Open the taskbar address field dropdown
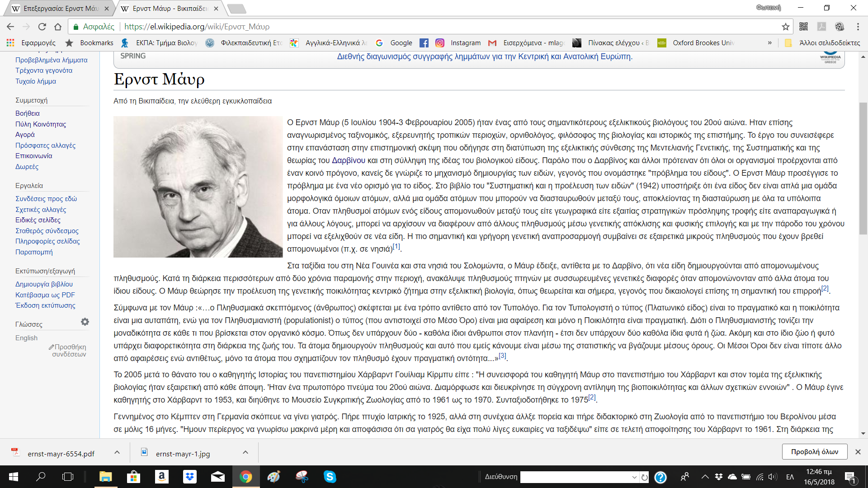The width and height of the screenshot is (868, 488). point(634,477)
